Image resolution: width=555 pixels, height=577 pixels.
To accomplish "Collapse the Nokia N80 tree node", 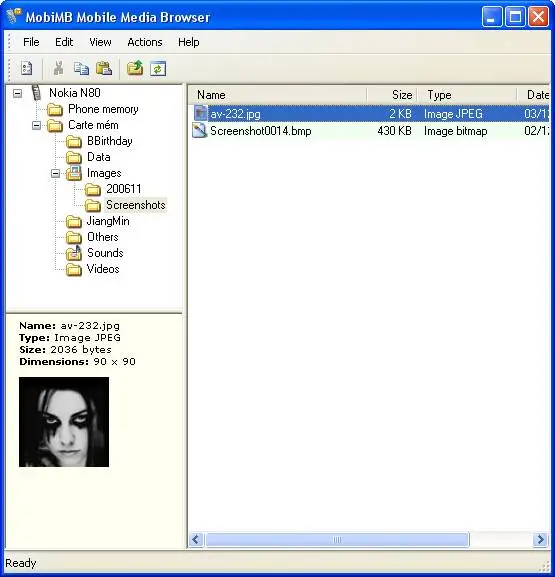I will 17,93.
